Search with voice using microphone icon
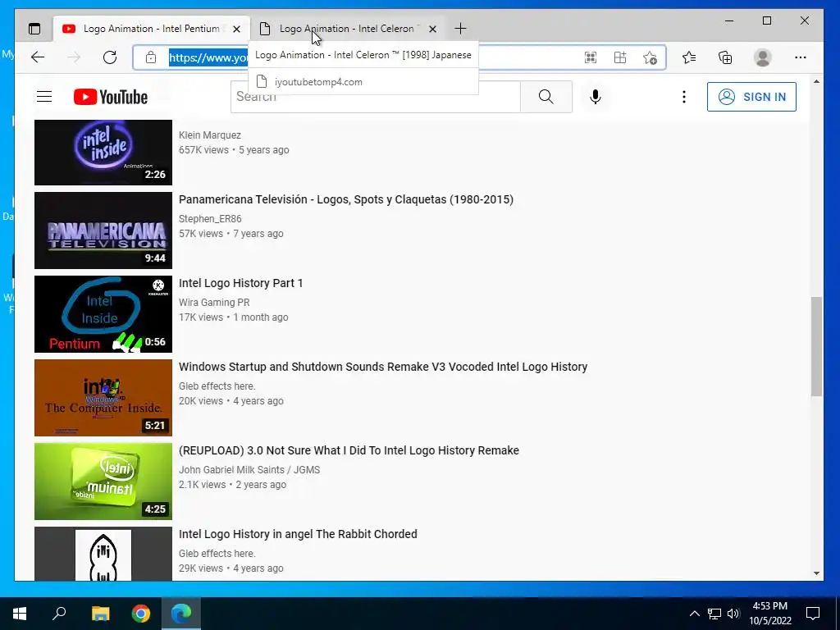This screenshot has height=630, width=840. (x=596, y=97)
